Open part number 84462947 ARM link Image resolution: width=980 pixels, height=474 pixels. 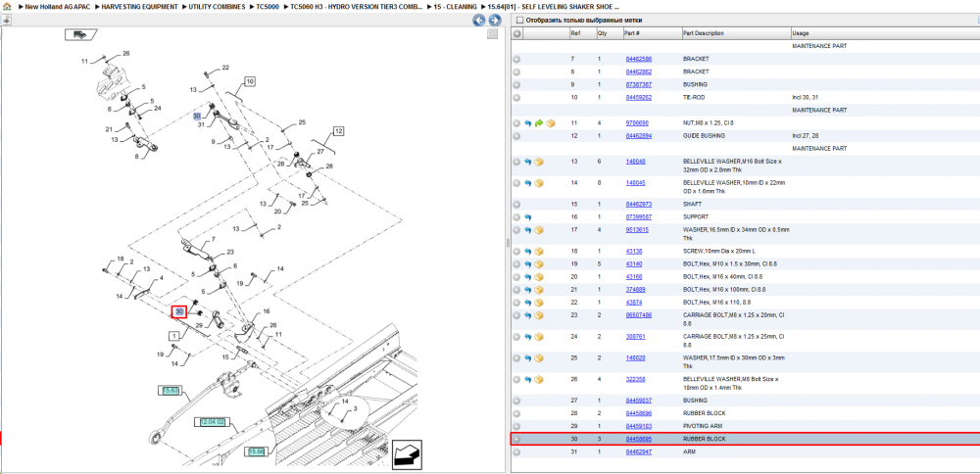(638, 452)
